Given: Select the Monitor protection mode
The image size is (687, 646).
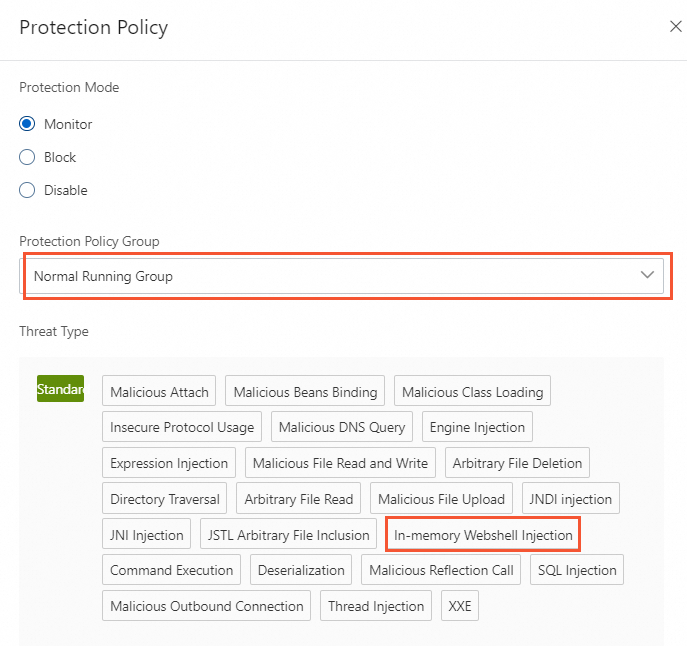Looking at the screenshot, I should pyautogui.click(x=28, y=125).
